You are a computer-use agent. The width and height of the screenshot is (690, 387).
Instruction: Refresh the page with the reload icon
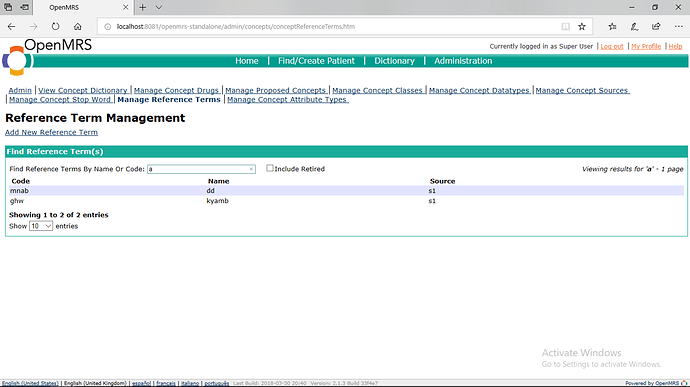pos(55,26)
